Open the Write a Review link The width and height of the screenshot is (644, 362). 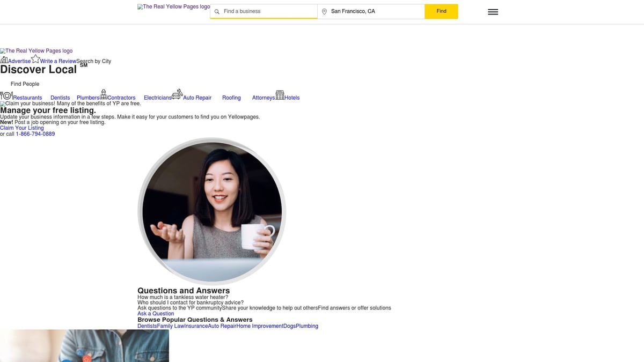point(58,61)
